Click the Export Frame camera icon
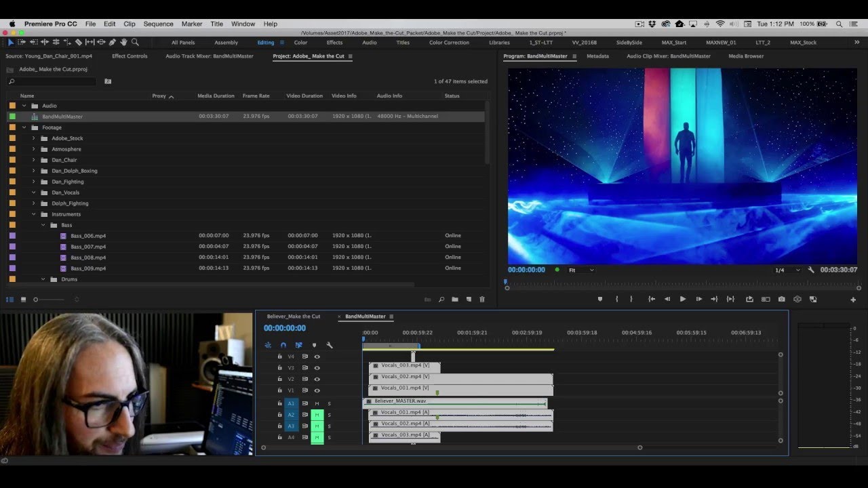Viewport: 868px width, 488px height. click(782, 299)
